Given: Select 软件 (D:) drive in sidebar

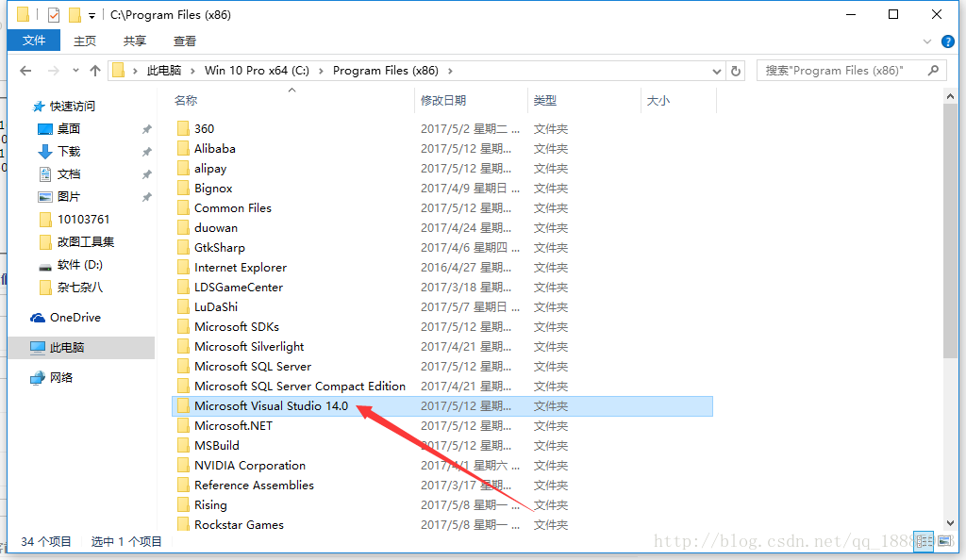Looking at the screenshot, I should point(80,265).
